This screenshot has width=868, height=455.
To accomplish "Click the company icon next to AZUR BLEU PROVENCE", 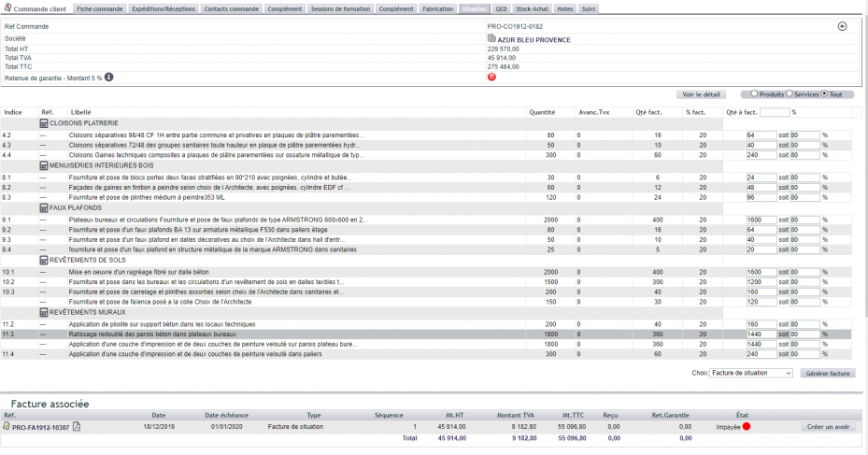I will click(x=491, y=38).
